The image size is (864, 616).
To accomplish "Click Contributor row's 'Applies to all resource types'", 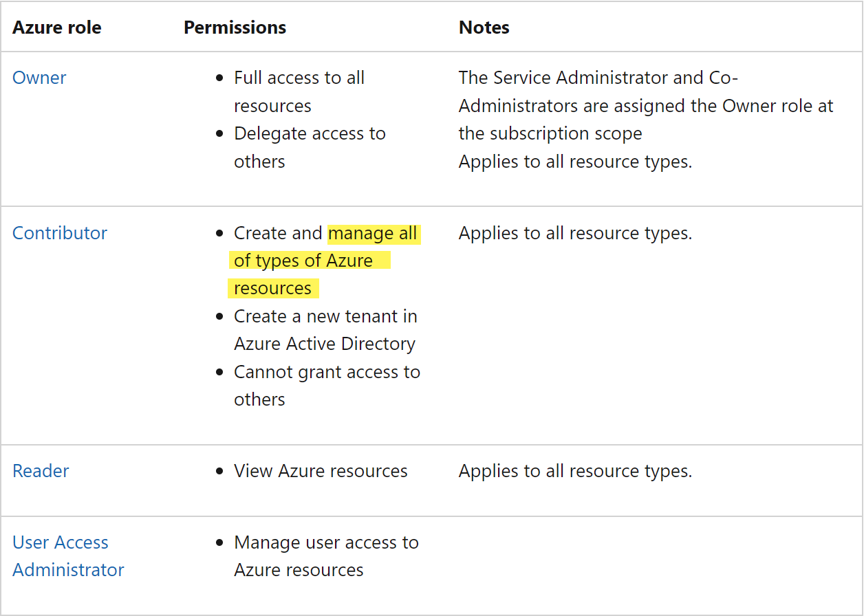I will (575, 233).
